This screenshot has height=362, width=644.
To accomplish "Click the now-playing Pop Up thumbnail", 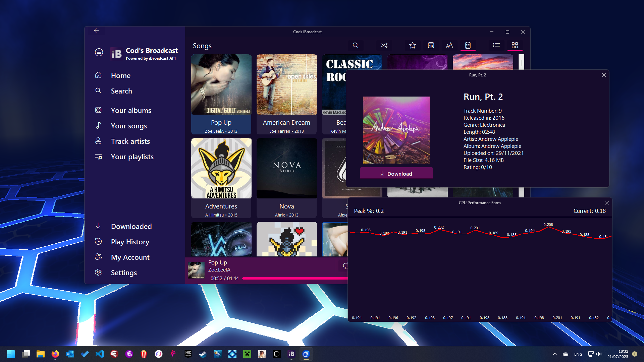I will tap(196, 270).
